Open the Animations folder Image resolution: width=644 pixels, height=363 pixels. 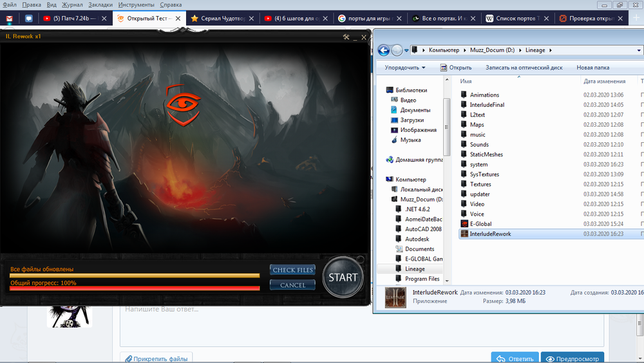[484, 95]
